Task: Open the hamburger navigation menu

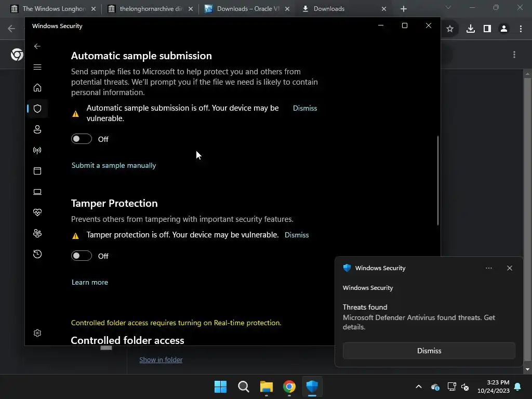Action: [37, 67]
